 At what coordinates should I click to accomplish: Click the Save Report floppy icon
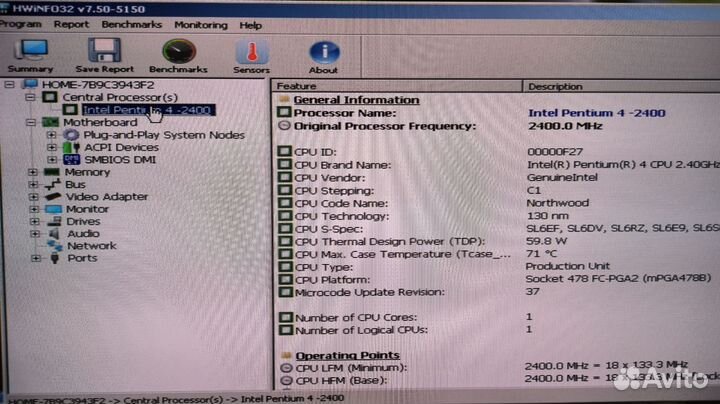click(104, 54)
